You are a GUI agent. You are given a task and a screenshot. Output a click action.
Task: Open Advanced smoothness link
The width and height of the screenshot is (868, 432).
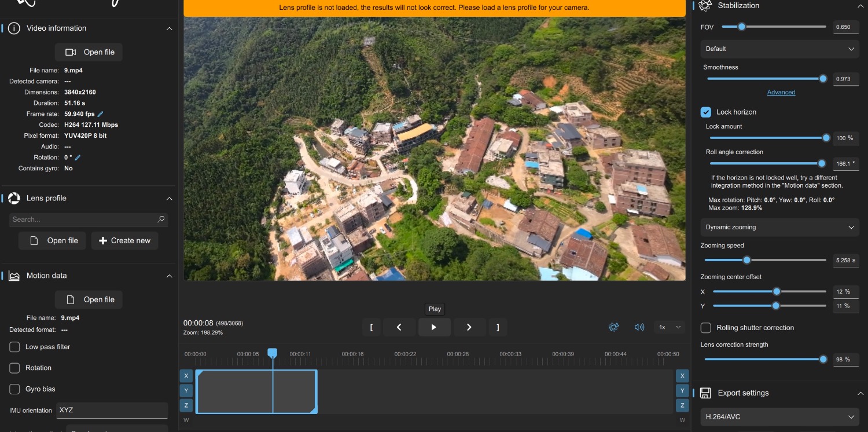click(x=781, y=93)
